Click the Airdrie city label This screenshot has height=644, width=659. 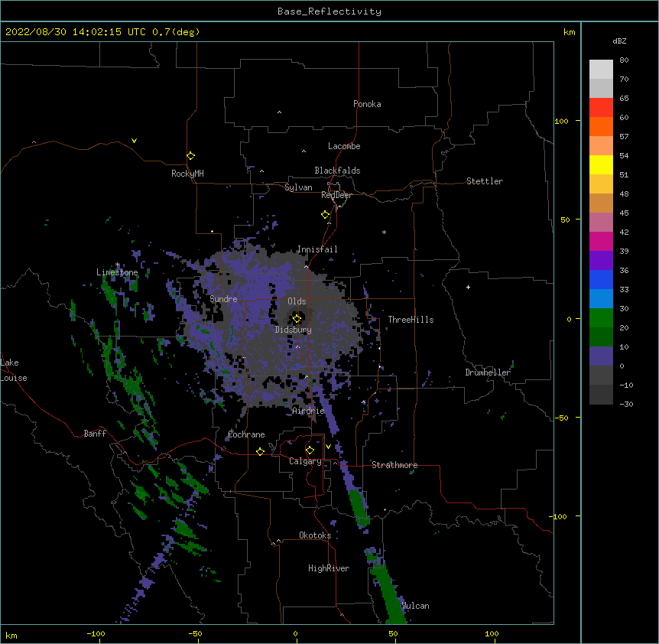click(308, 411)
